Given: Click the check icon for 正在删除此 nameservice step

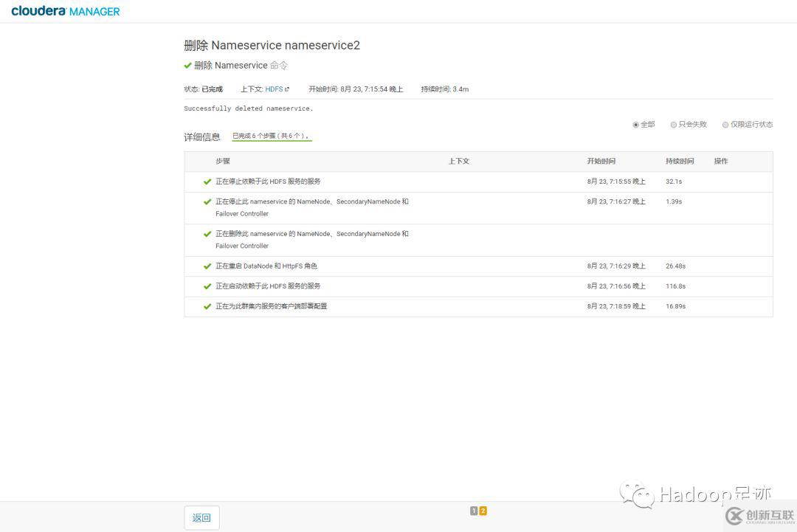Looking at the screenshot, I should tap(207, 234).
